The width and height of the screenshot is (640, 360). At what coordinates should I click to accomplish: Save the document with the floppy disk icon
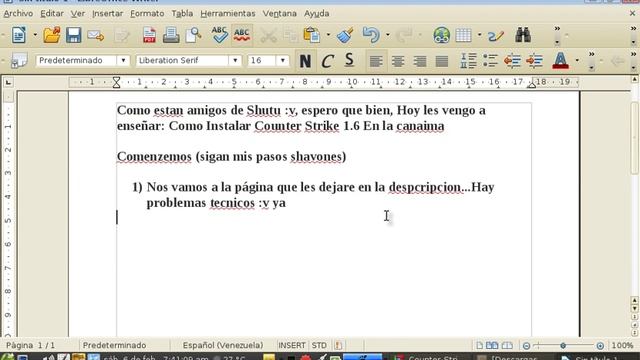point(73,35)
